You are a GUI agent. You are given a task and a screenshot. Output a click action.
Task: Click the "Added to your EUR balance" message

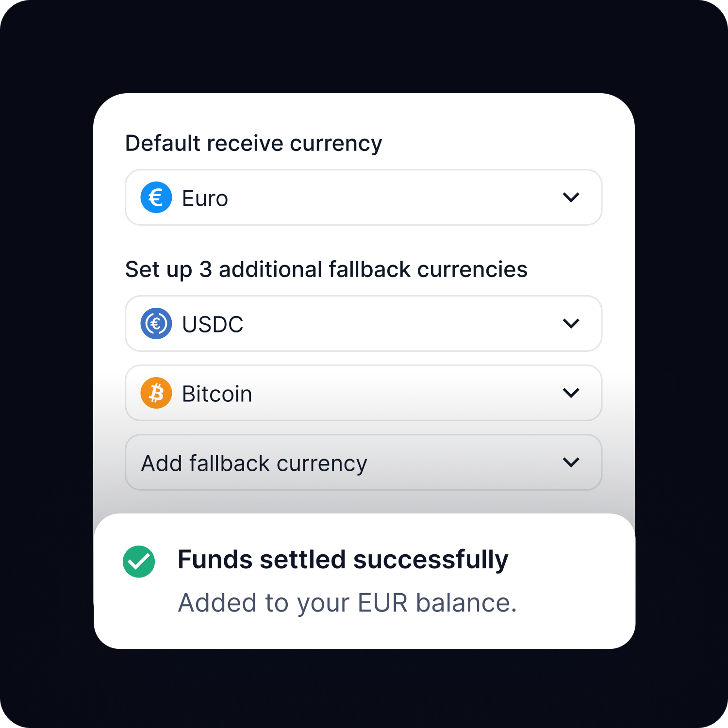(347, 603)
